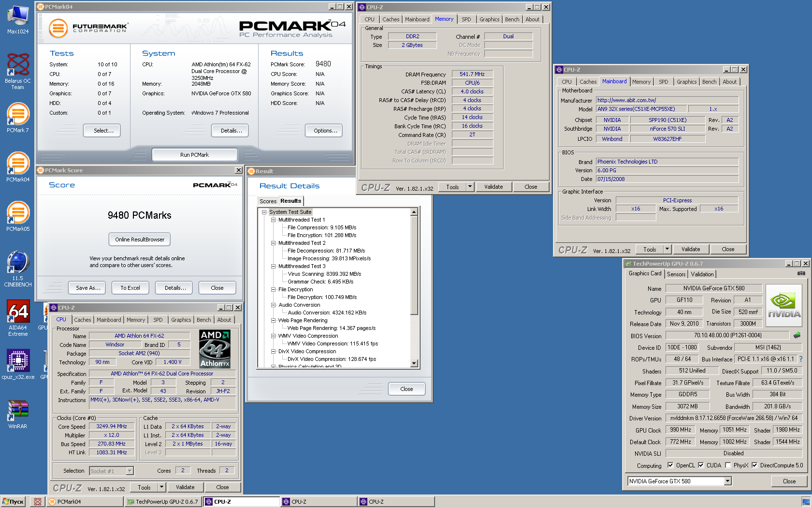Collapse the Audio Conversion tree node
Image resolution: width=812 pixels, height=508 pixels.
[273, 305]
